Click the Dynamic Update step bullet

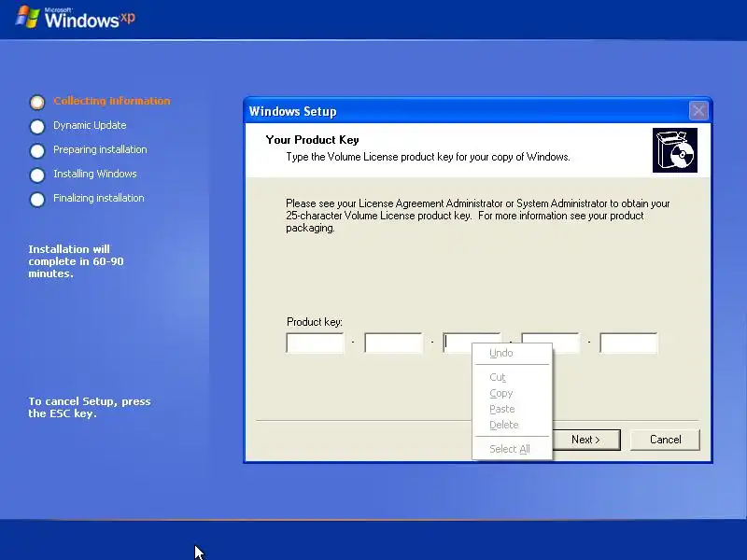[37, 127]
